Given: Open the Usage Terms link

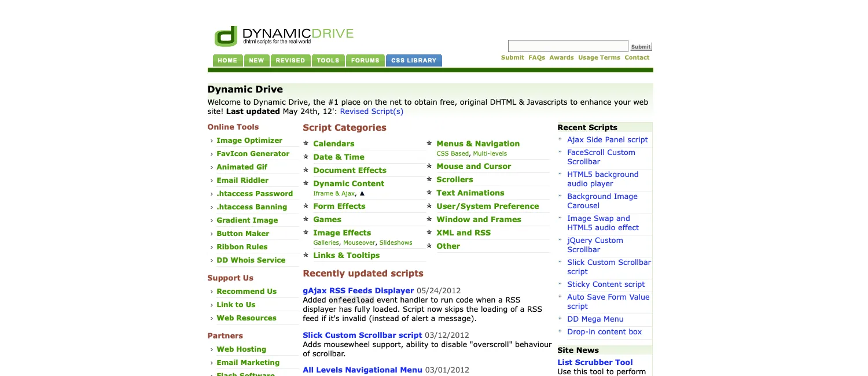Looking at the screenshot, I should [x=599, y=58].
